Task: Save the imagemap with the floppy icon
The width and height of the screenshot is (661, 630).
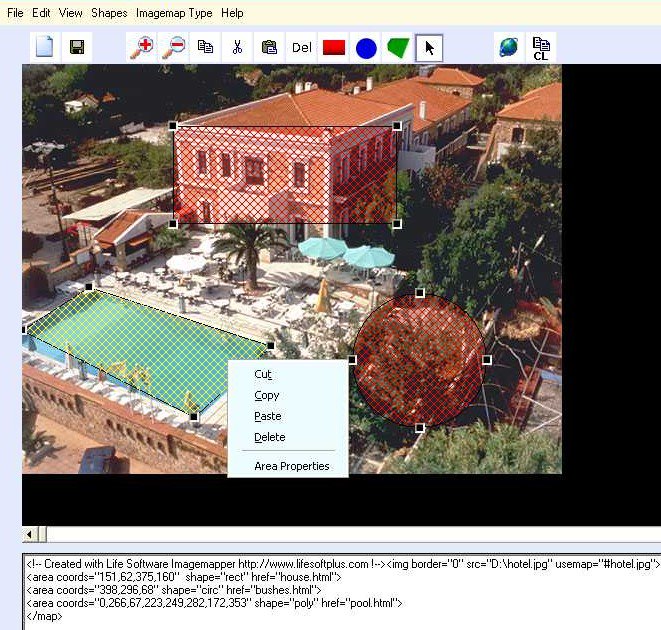Action: pos(77,47)
